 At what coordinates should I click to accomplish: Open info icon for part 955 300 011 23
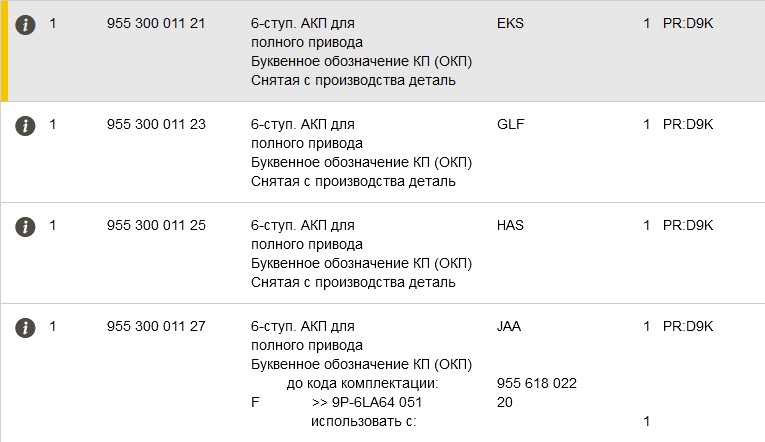[x=26, y=125]
